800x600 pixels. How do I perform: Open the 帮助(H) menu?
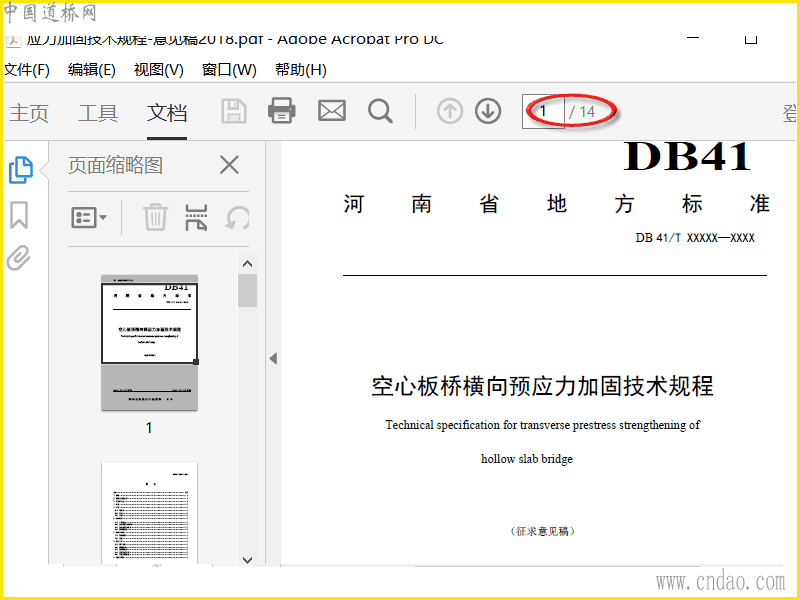tap(301, 69)
